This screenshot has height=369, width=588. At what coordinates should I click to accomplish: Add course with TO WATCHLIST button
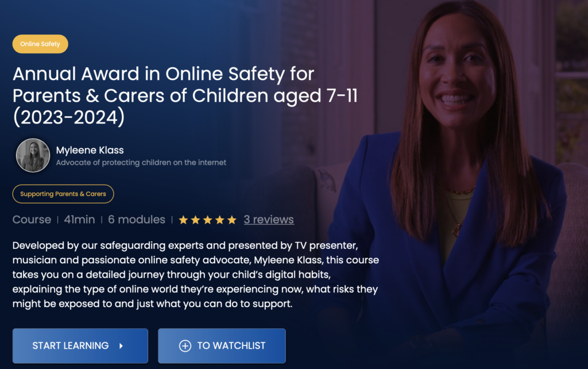[x=222, y=346]
